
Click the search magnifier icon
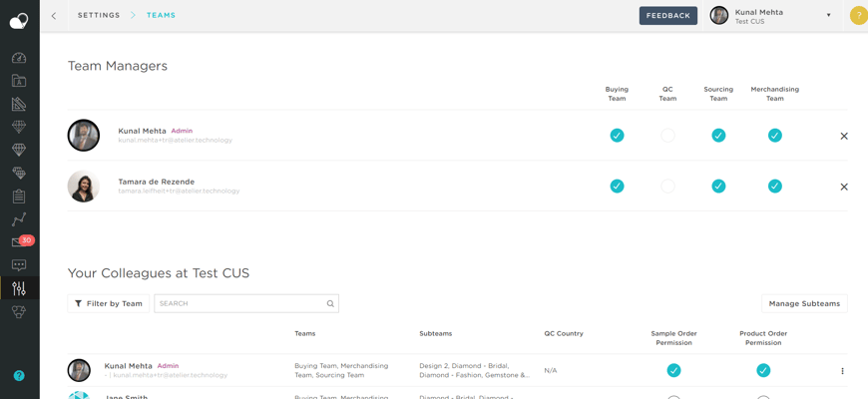pos(330,303)
